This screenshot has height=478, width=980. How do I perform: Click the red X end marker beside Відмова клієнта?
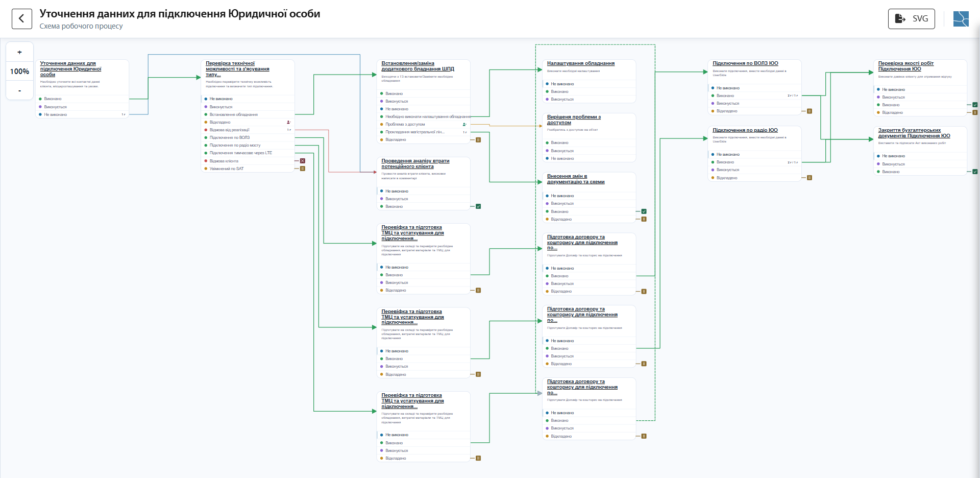302,161
